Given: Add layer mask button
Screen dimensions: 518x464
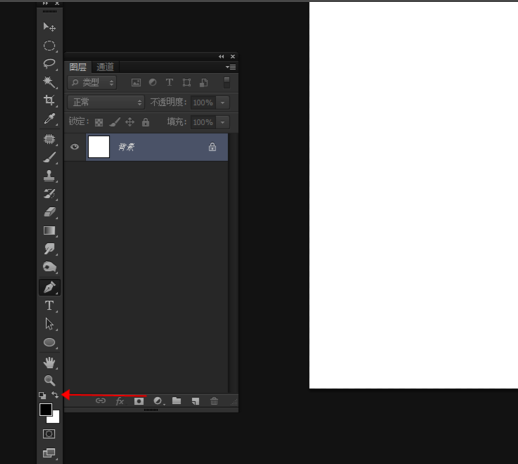Looking at the screenshot, I should click(139, 401).
